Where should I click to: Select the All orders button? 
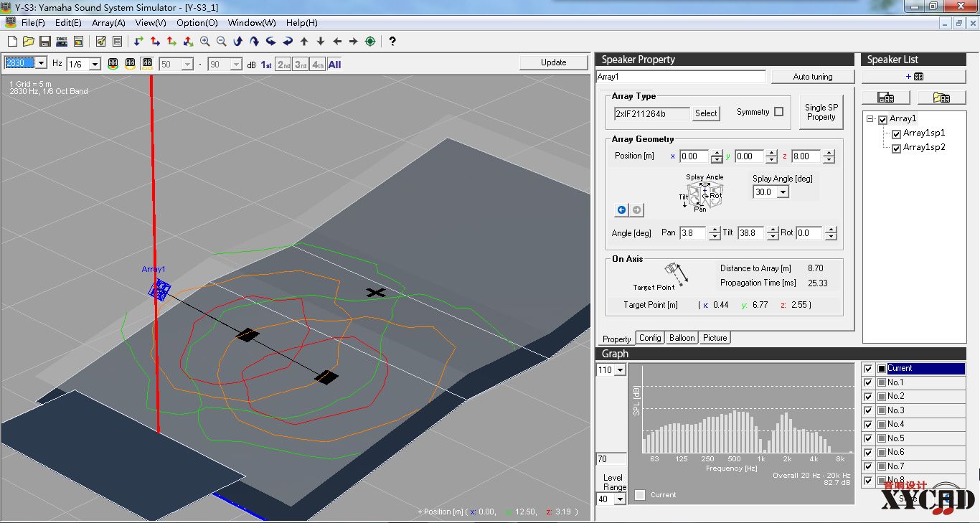(334, 65)
